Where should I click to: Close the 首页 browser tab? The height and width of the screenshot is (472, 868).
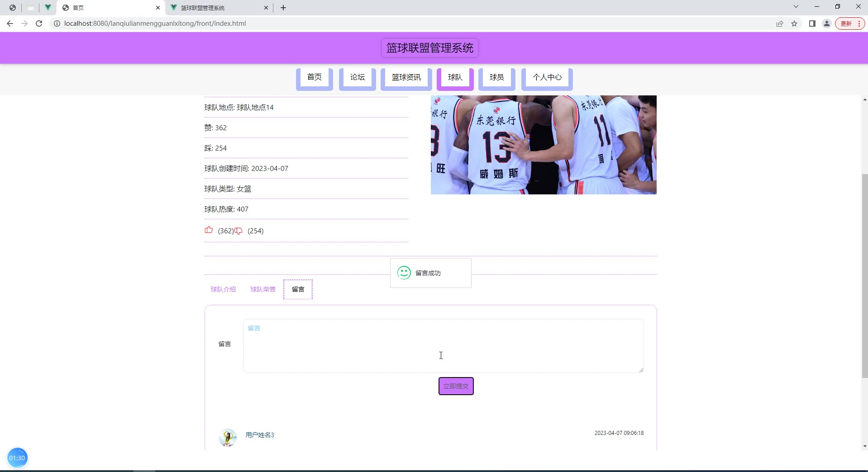pos(158,8)
